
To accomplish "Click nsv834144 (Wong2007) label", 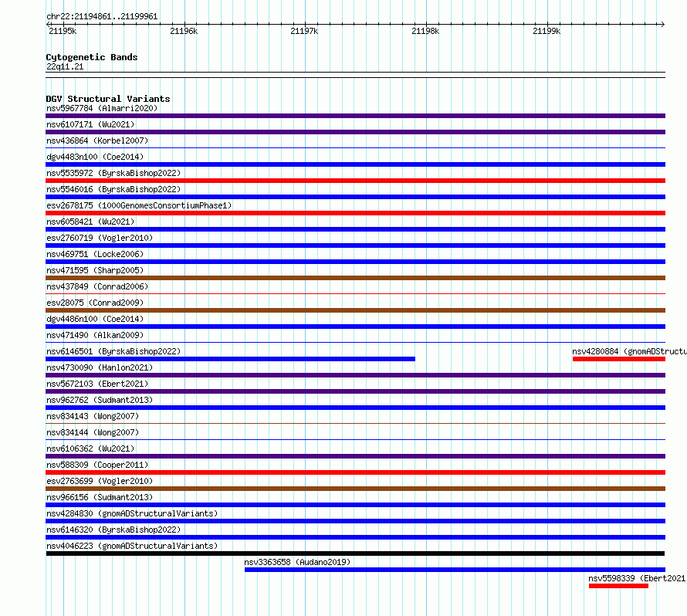I will click(x=93, y=432).
